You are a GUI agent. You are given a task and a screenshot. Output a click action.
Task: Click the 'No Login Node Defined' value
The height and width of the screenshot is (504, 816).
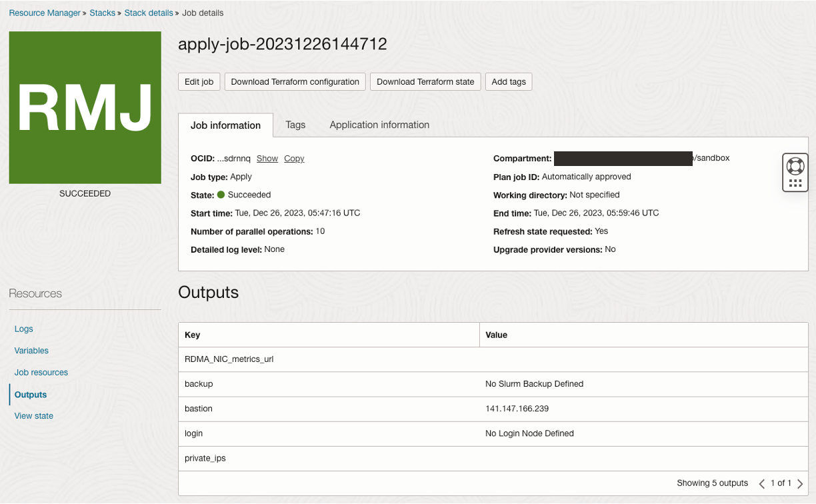(x=529, y=433)
